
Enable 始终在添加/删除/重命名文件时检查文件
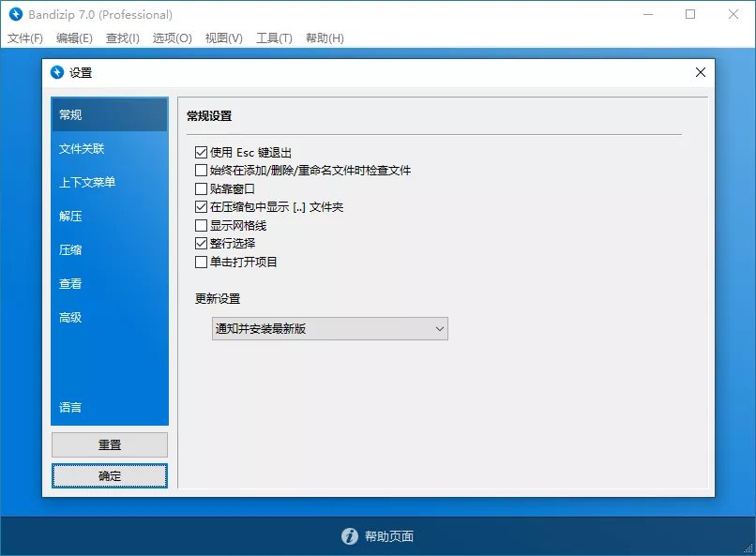[x=203, y=170]
